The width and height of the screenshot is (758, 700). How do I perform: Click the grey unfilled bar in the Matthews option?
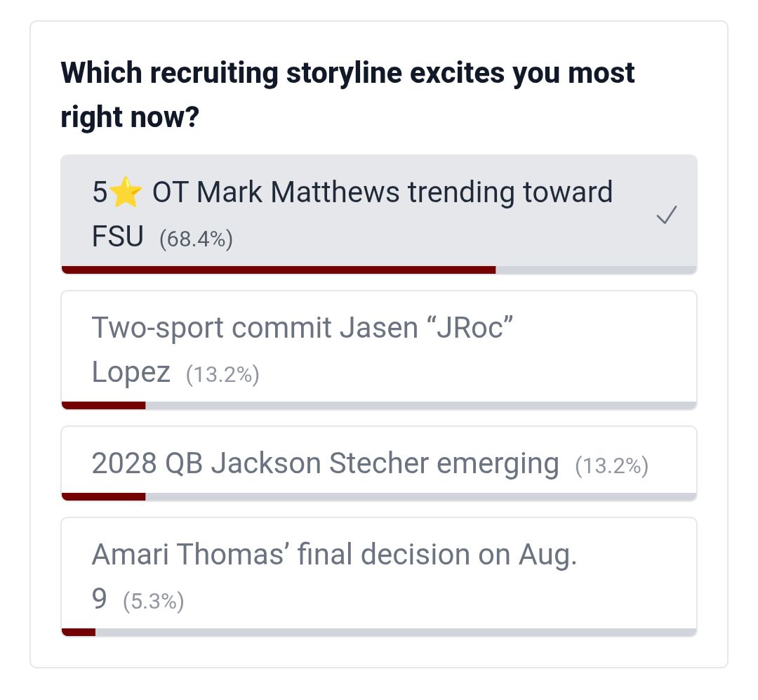[x=596, y=270]
